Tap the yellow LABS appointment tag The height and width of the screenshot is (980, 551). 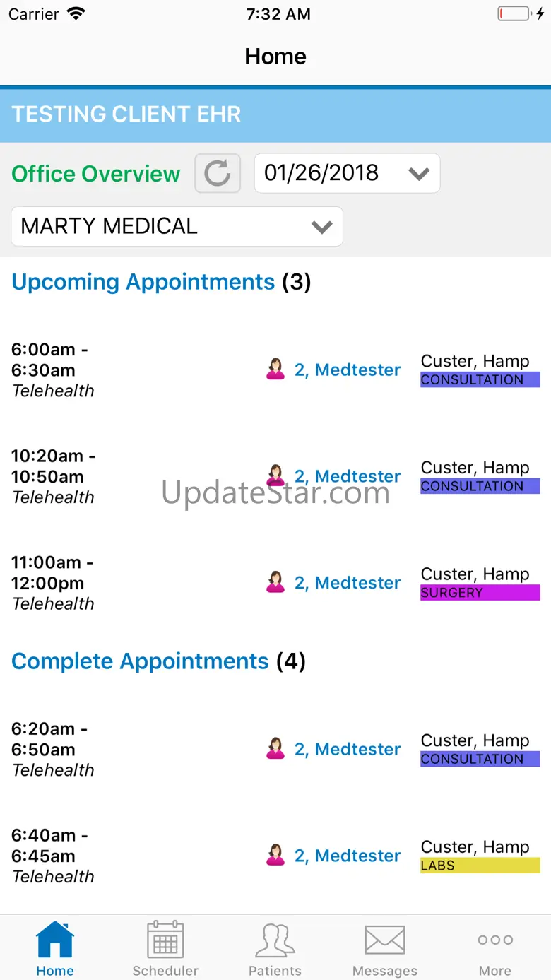click(480, 866)
